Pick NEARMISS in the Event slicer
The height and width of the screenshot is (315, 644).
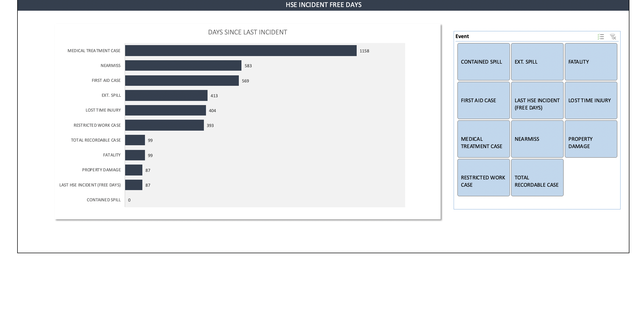[x=537, y=139]
